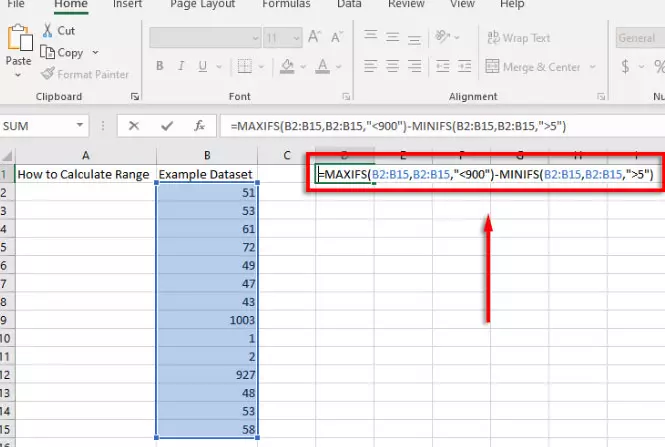Toggle Wrap Text
The width and height of the screenshot is (665, 447).
coord(518,38)
